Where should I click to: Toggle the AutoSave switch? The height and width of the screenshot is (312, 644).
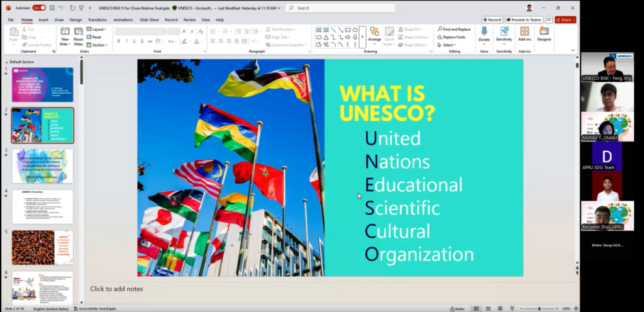[x=39, y=8]
